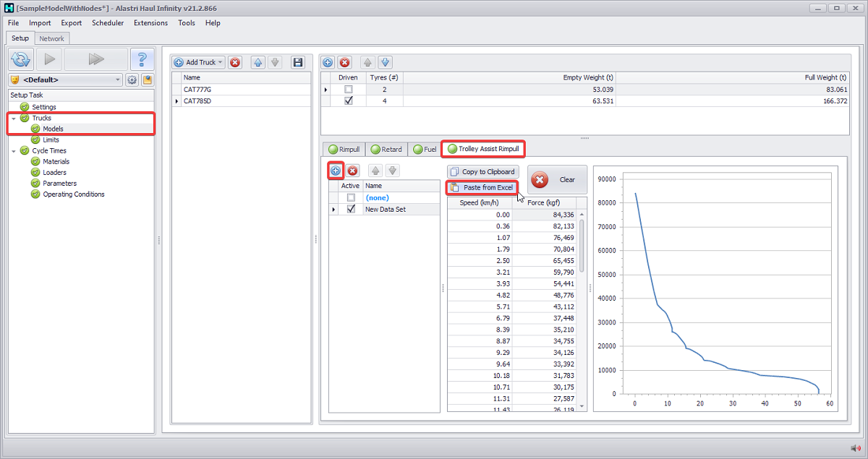The image size is (868, 459).
Task: Click the blue question mark help icon
Action: pos(142,59)
